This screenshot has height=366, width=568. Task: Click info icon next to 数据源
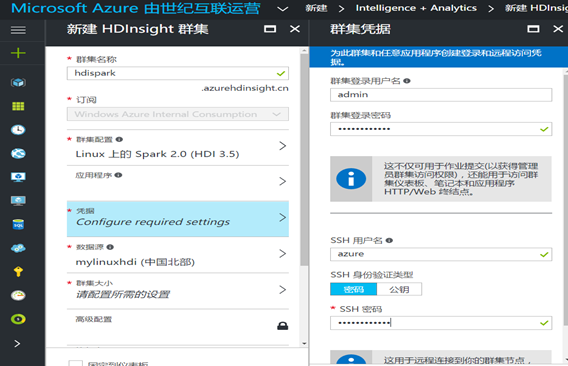click(110, 247)
